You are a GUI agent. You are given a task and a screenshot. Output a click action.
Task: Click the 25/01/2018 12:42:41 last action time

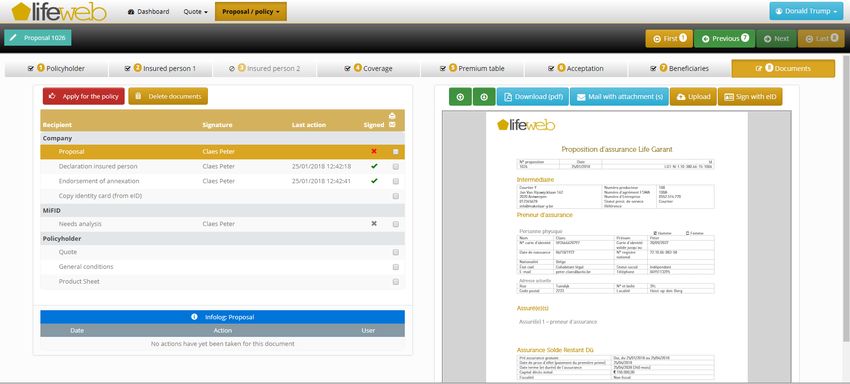(x=321, y=181)
